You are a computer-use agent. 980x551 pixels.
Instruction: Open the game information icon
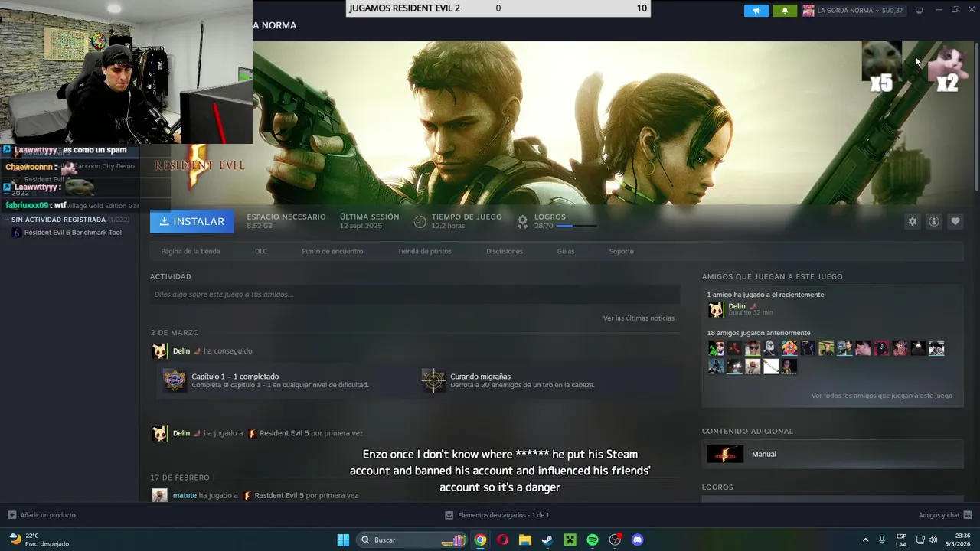pos(934,221)
